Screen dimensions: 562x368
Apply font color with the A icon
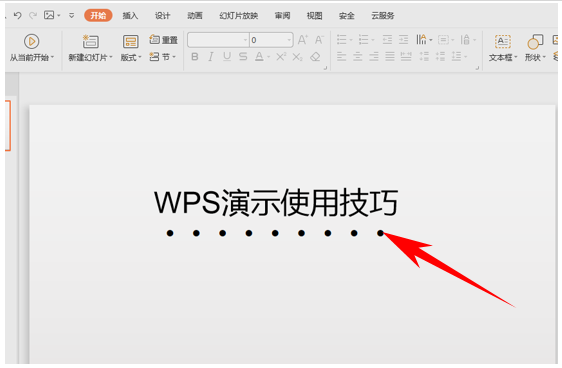259,57
